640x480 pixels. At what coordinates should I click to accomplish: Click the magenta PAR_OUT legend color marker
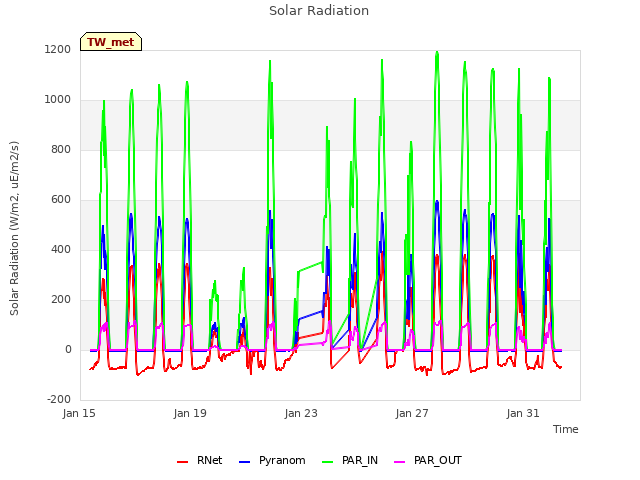click(399, 462)
